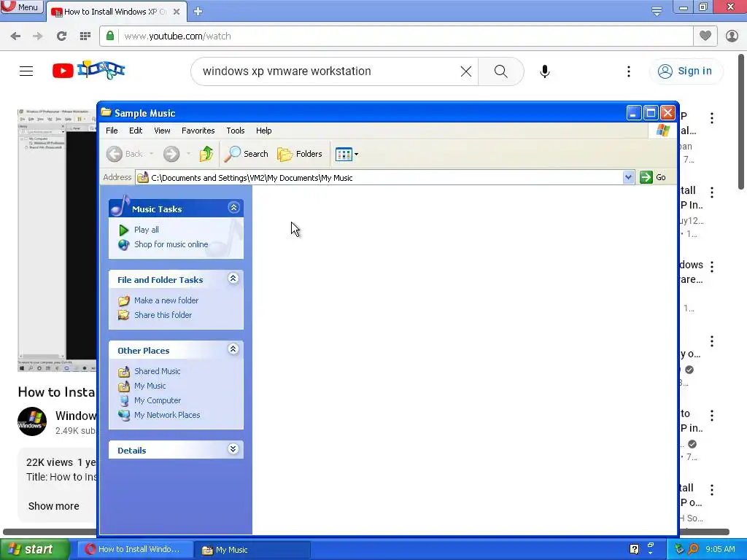
Task: Click the green padlock security icon
Action: click(110, 36)
